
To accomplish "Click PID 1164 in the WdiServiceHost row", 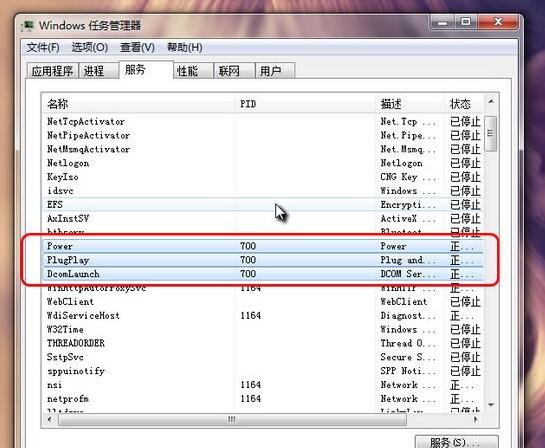I will tap(251, 316).
